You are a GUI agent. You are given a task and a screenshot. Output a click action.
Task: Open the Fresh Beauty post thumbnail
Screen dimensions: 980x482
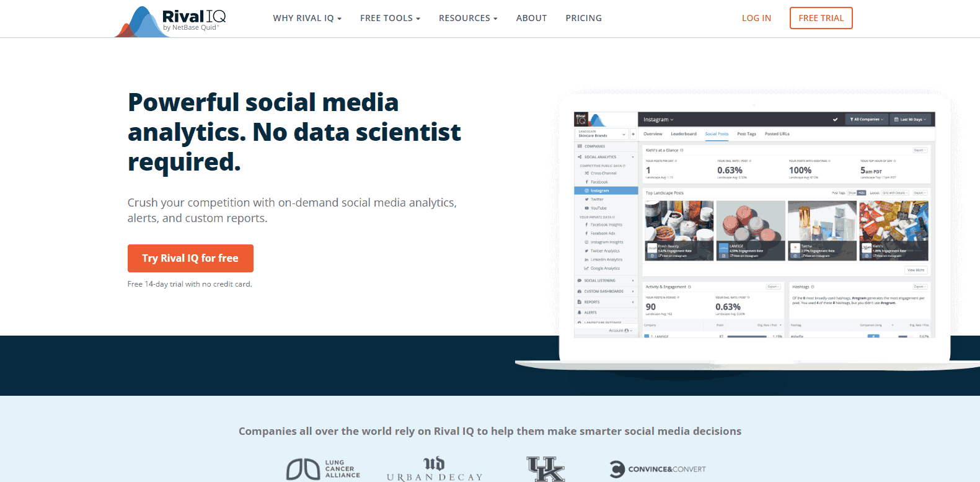point(679,230)
